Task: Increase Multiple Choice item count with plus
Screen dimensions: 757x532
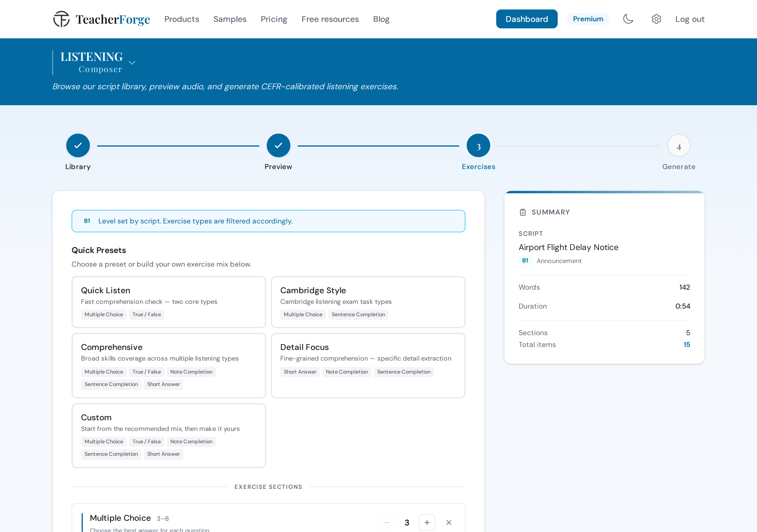Action: pyautogui.click(x=427, y=523)
